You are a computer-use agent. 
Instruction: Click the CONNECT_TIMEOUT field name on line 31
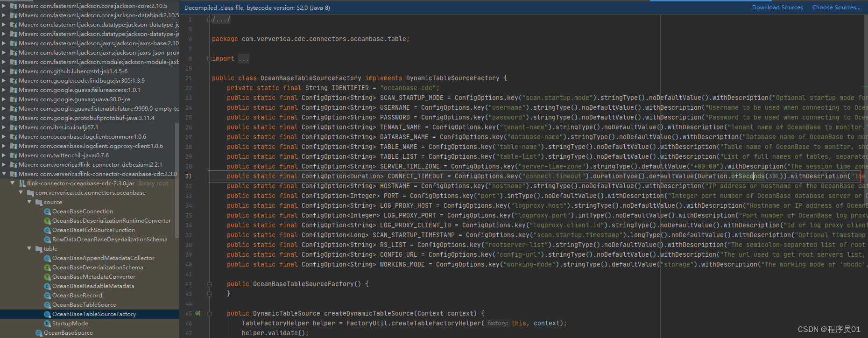tap(415, 176)
